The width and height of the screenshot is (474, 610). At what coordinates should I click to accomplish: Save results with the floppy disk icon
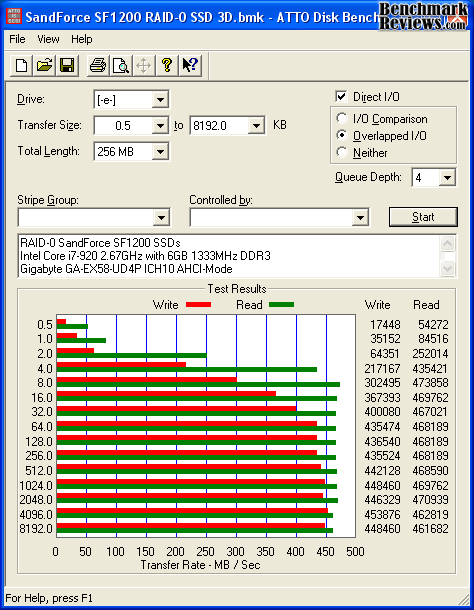67,65
